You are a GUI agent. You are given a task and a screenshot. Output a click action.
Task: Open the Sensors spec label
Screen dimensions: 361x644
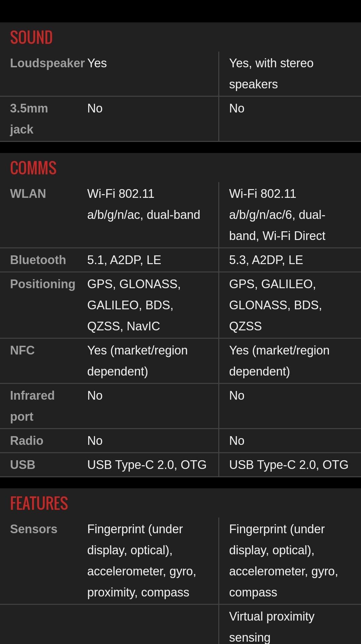click(34, 529)
